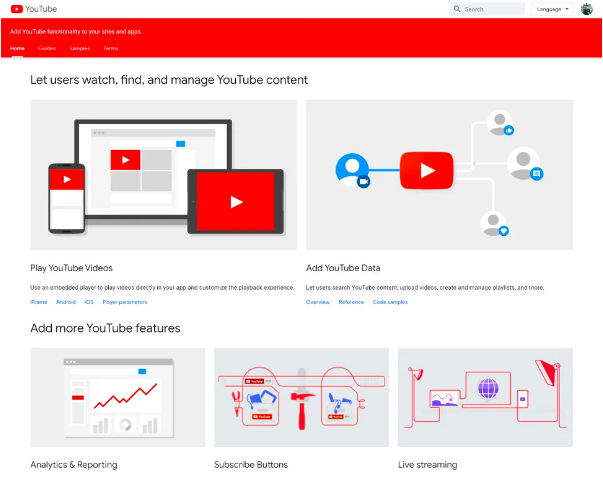Open the Code samples link
Screen dimensions: 603x480
click(390, 301)
